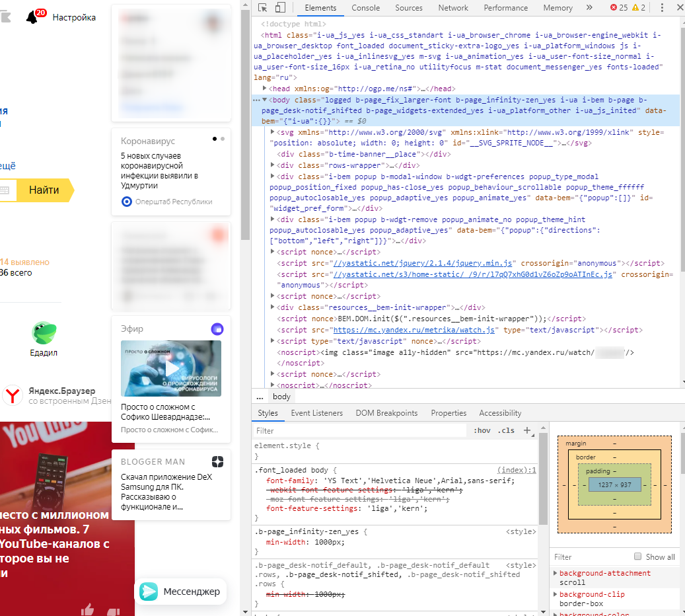Switch to the Elements tab
Image resolution: width=685 pixels, height=616 pixels.
pyautogui.click(x=320, y=8)
